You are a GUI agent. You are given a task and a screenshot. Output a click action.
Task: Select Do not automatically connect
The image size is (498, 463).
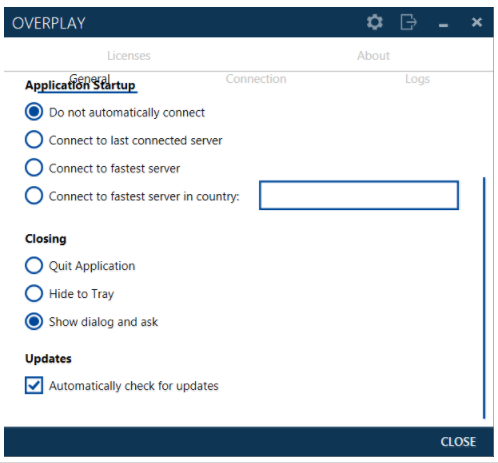115,112
